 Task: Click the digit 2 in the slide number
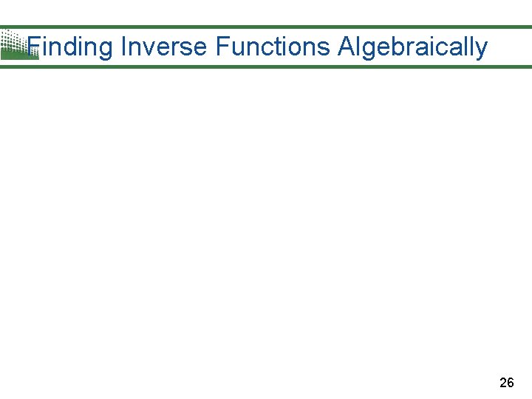[x=503, y=383]
